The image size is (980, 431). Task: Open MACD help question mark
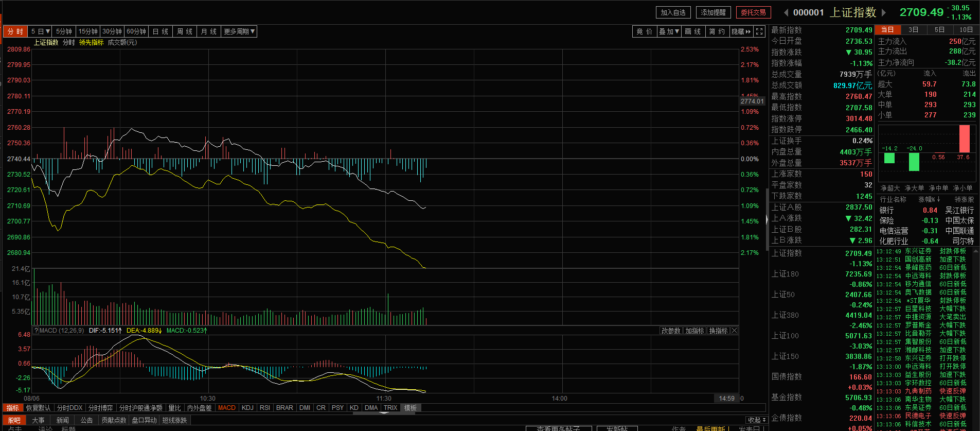click(x=36, y=331)
